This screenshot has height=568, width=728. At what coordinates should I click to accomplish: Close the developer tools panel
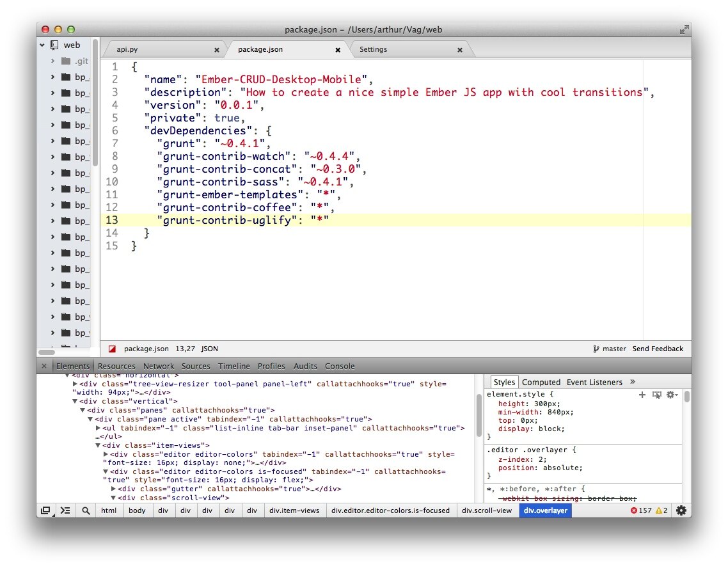click(44, 366)
